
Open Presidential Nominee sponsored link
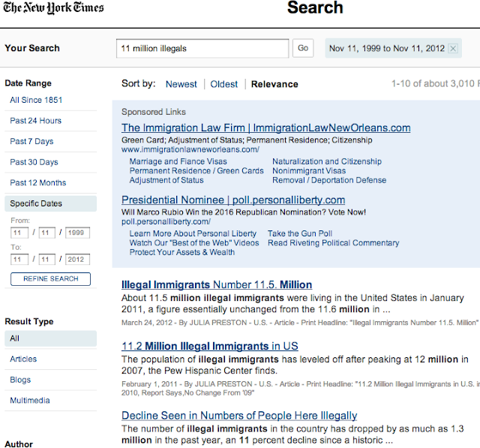pyautogui.click(x=233, y=200)
